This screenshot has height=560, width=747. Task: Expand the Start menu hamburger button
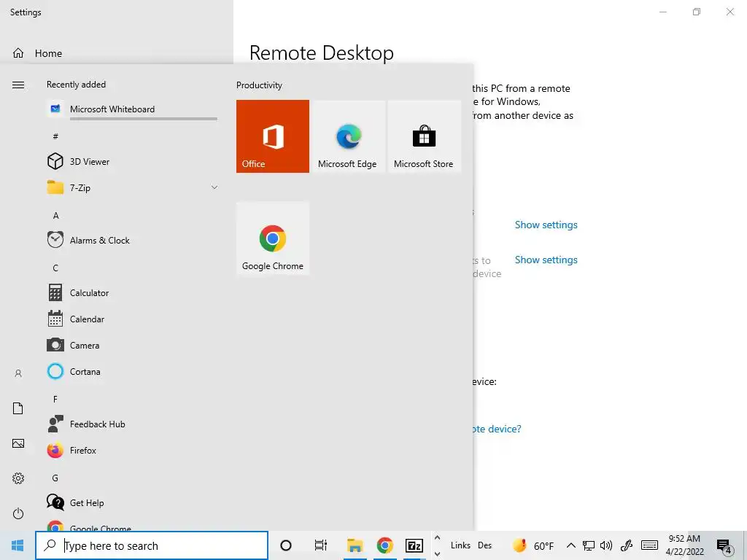point(18,85)
